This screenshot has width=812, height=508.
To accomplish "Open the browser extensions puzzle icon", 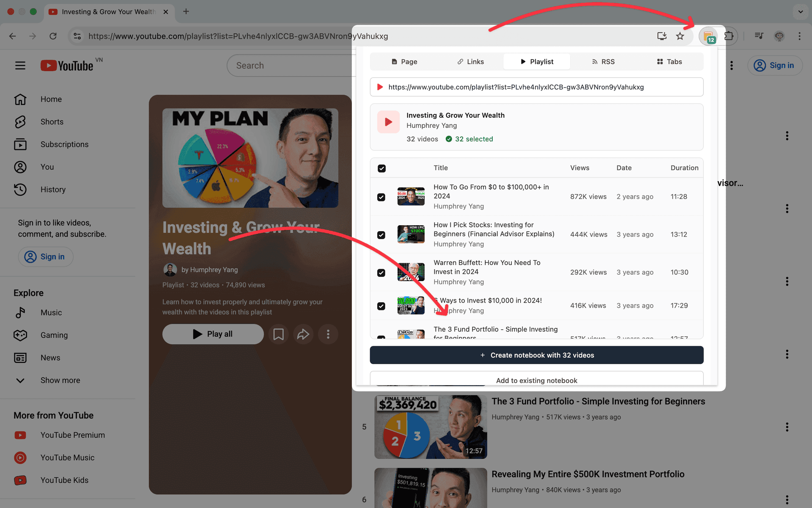I will pos(730,36).
